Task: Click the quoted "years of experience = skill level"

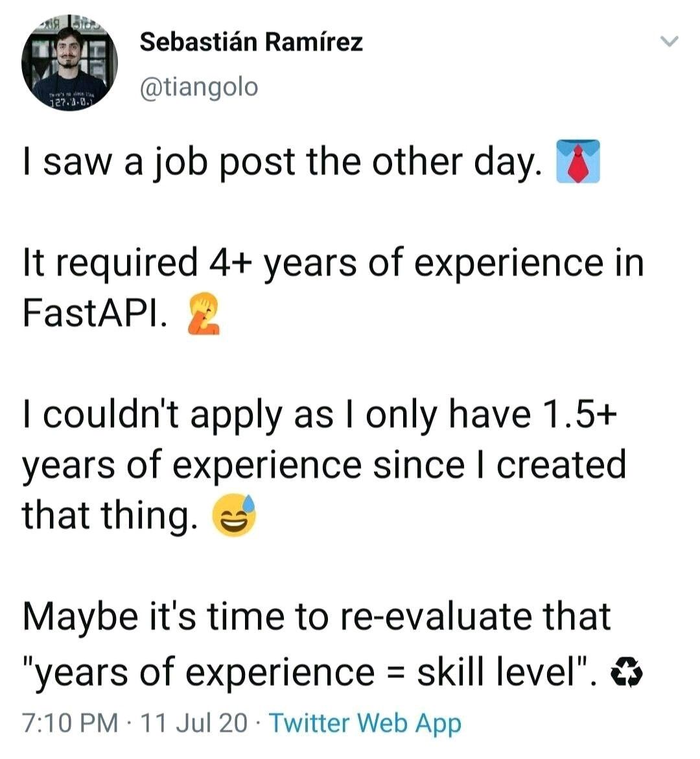Action: point(310,671)
